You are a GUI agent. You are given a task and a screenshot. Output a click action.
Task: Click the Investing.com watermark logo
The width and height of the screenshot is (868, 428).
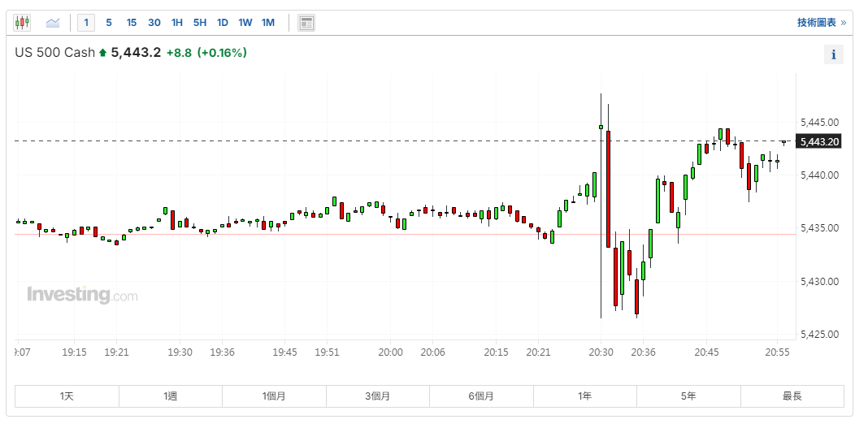pyautogui.click(x=82, y=295)
